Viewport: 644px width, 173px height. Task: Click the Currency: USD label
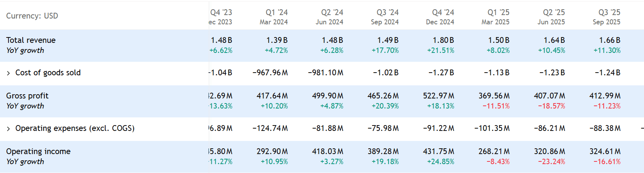pos(32,16)
